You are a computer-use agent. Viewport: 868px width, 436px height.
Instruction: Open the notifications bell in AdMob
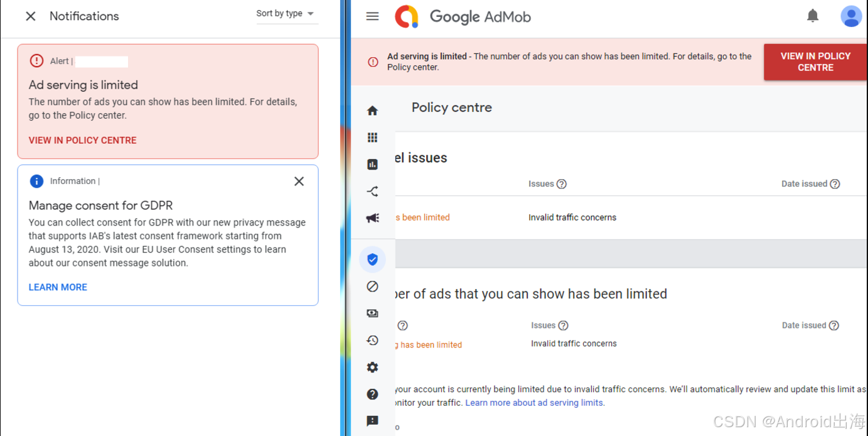813,16
